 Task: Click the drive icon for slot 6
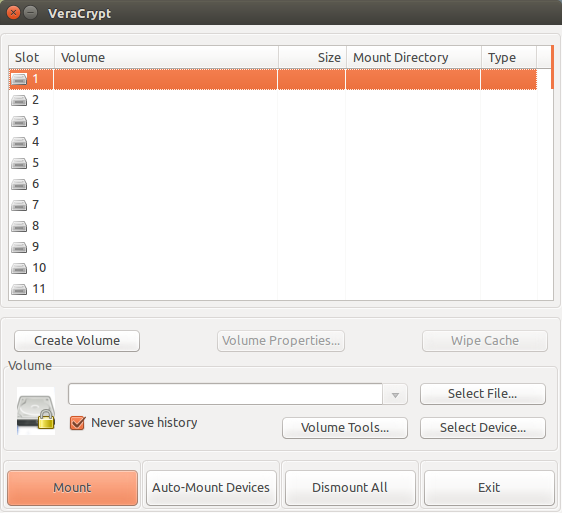click(19, 184)
